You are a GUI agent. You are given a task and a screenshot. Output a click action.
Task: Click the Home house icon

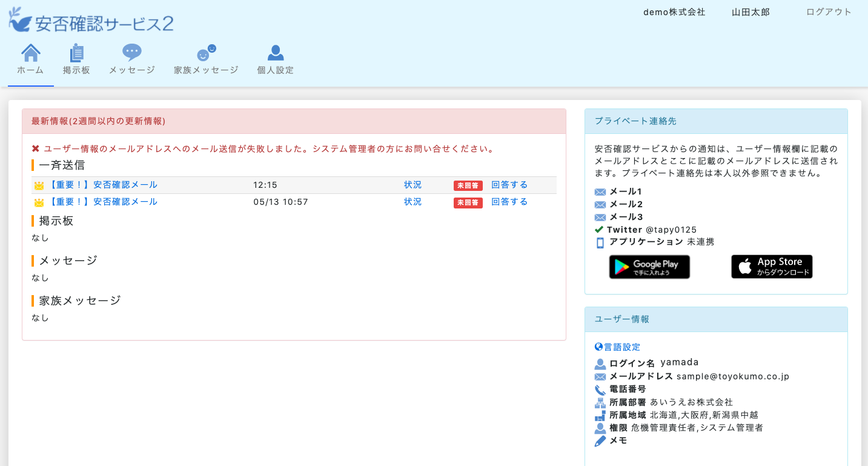(x=31, y=53)
